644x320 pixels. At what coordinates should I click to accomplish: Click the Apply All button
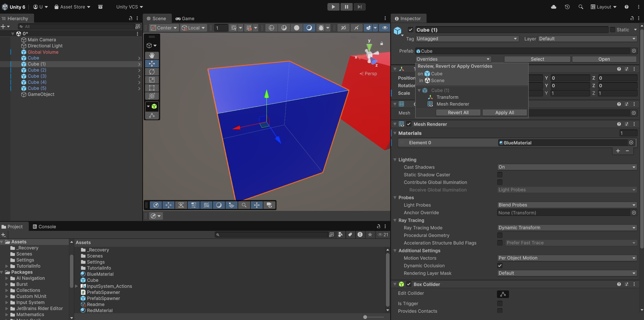pyautogui.click(x=505, y=113)
